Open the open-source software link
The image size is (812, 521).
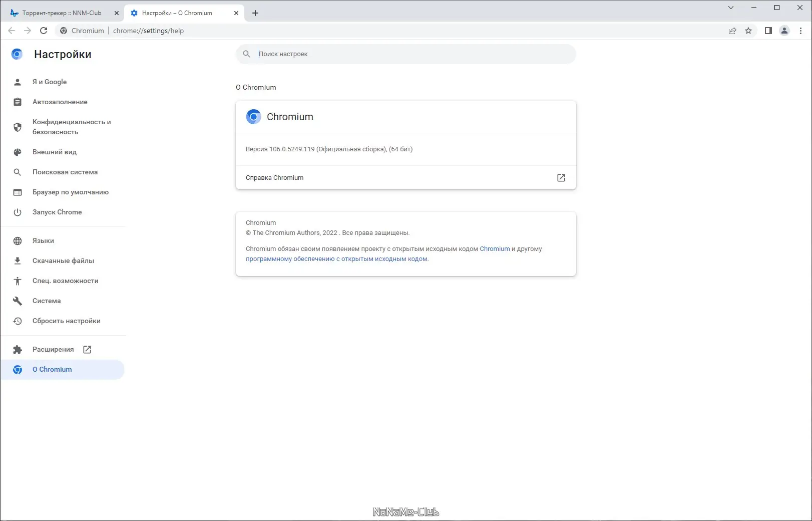[336, 259]
